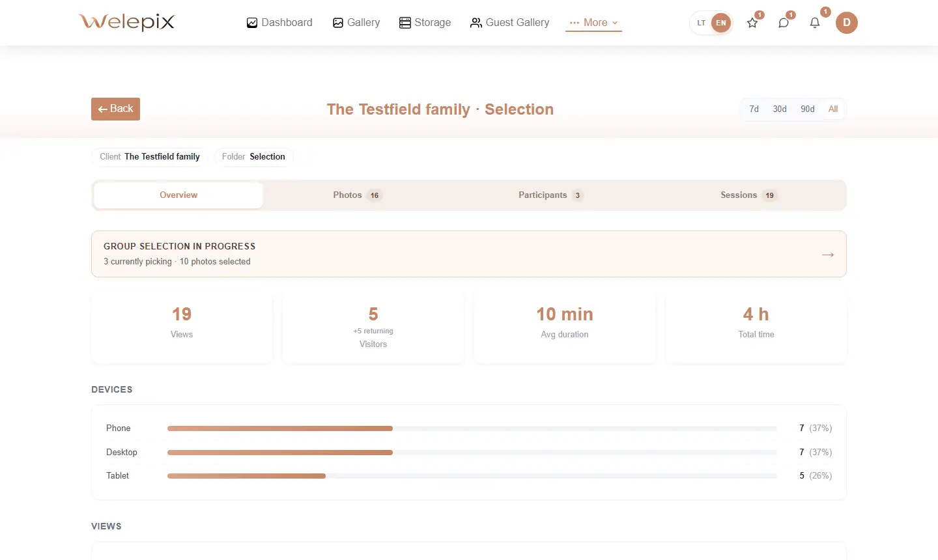Open the messages chat bubble icon

[x=784, y=23]
